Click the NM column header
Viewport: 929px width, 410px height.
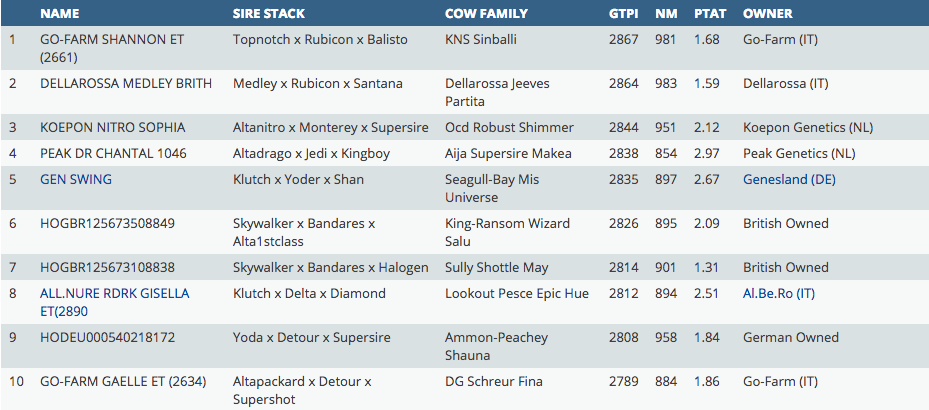coord(665,14)
